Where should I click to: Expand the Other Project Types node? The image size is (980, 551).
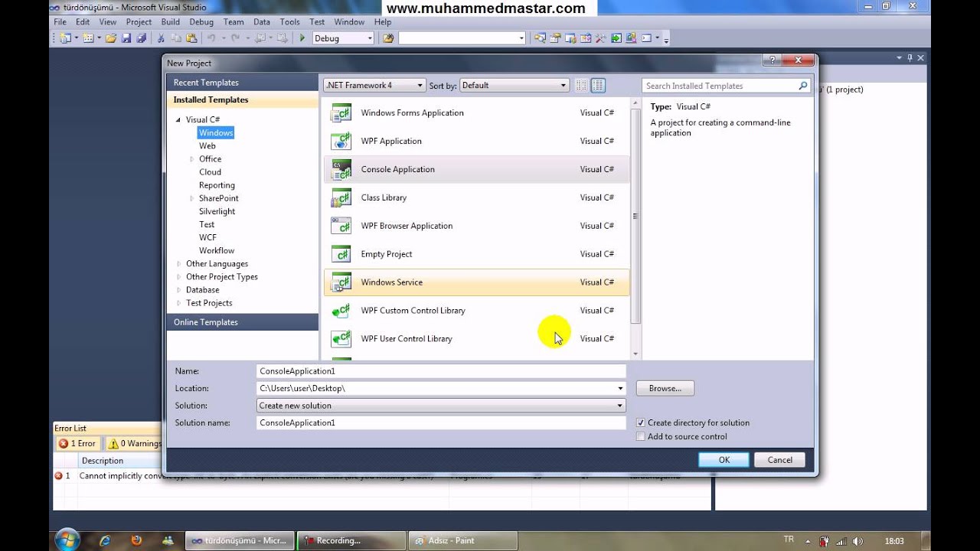pyautogui.click(x=179, y=277)
